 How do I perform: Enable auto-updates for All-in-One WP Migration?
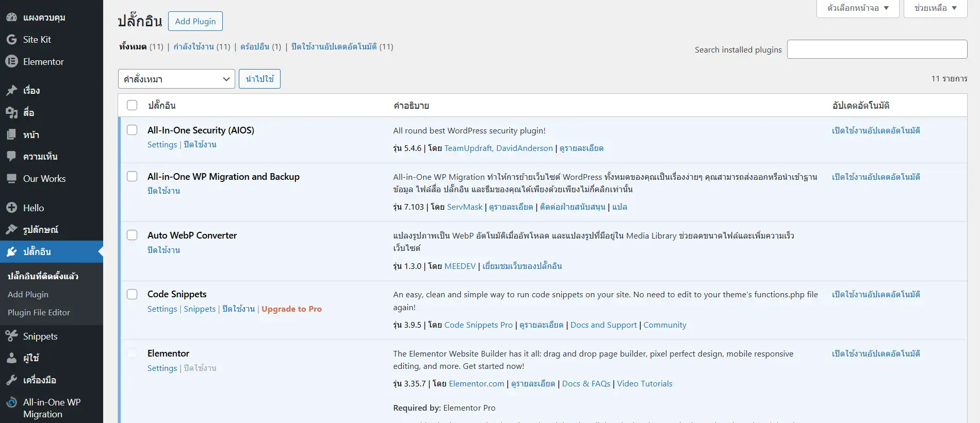coord(876,177)
